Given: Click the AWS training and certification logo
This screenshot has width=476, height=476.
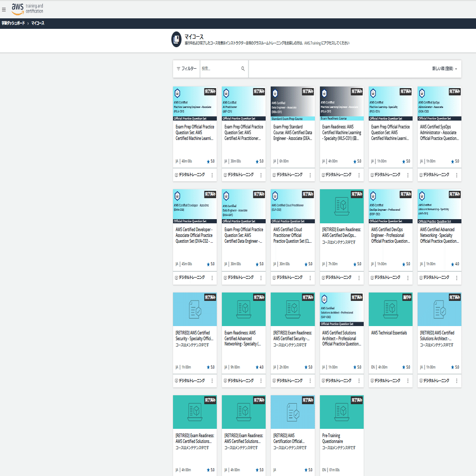Looking at the screenshot, I should coord(27,9).
